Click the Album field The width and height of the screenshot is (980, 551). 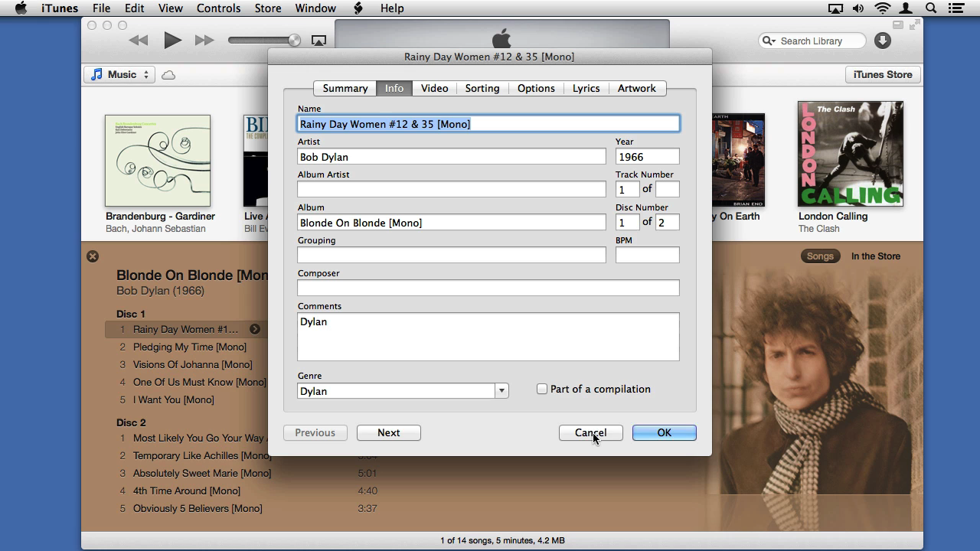click(452, 223)
